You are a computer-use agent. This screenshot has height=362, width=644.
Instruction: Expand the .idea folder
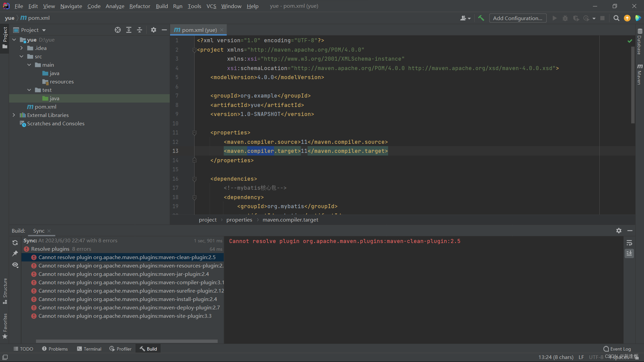coord(21,48)
